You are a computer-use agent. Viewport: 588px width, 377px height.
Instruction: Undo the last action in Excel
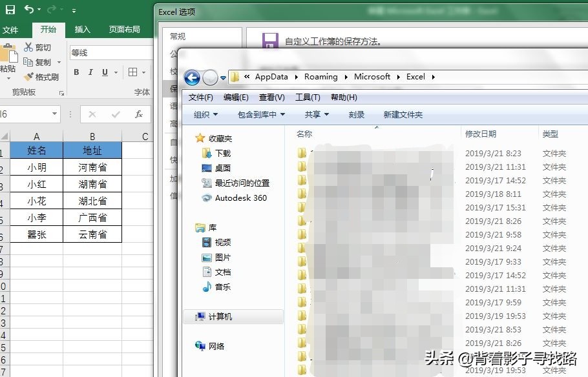29,9
